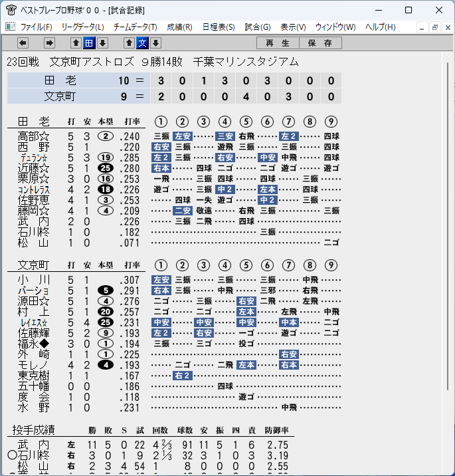455x476 pixels.
Task: Open the チームデータ(T) menu
Action: 136,27
